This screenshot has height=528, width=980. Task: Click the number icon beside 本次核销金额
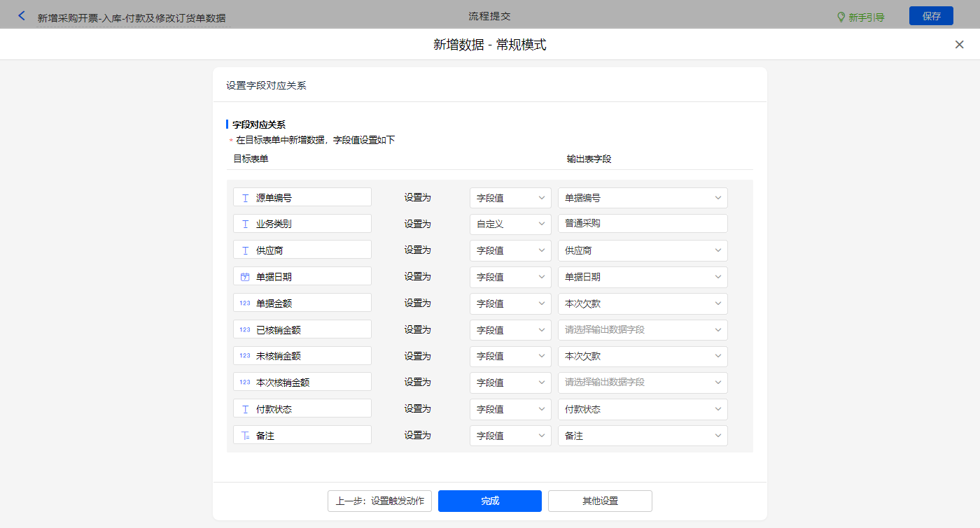(x=245, y=382)
